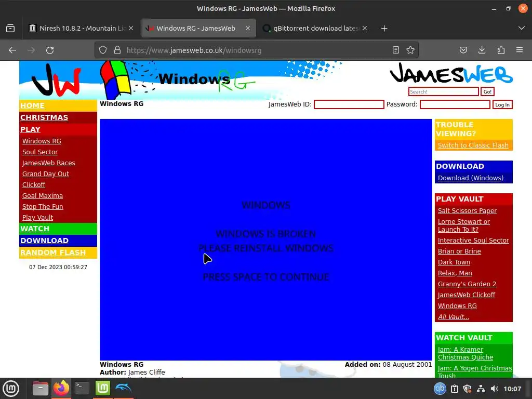Open the network connections tray icon
Image resolution: width=532 pixels, height=399 pixels.
pos(481,389)
